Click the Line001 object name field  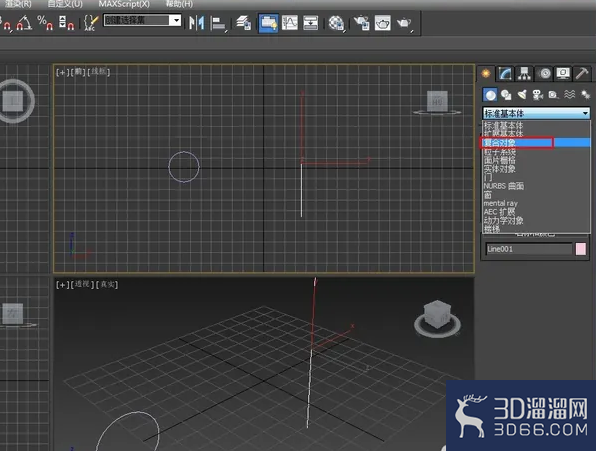click(x=529, y=249)
